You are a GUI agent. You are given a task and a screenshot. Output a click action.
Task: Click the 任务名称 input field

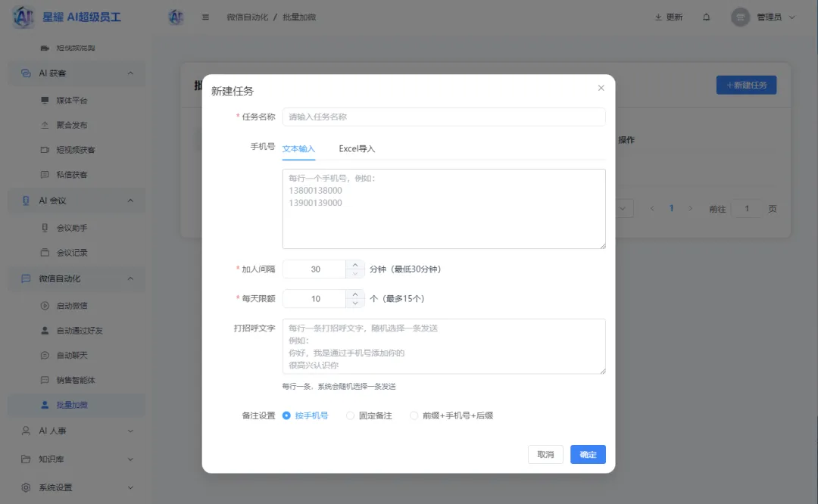point(443,117)
